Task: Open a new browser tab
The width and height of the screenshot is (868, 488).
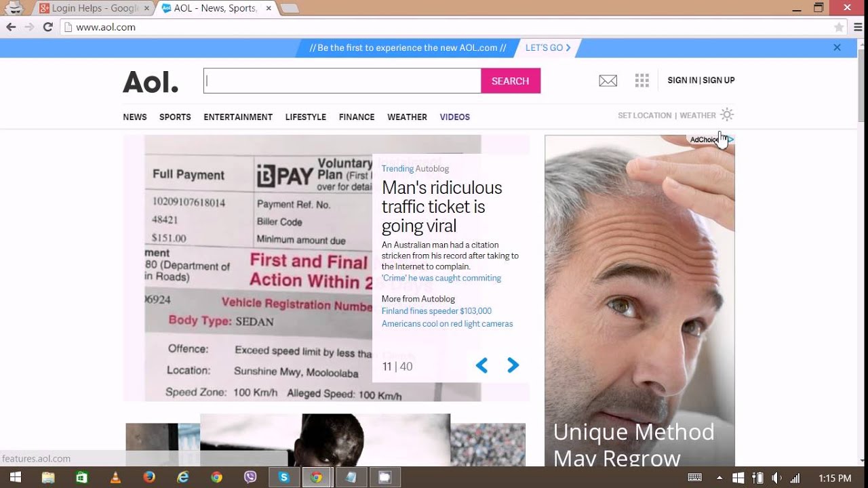Action: pyautogui.click(x=290, y=8)
